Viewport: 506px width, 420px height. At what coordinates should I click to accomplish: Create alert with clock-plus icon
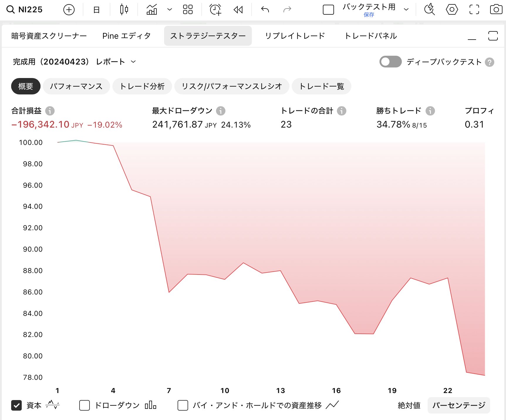(x=215, y=10)
